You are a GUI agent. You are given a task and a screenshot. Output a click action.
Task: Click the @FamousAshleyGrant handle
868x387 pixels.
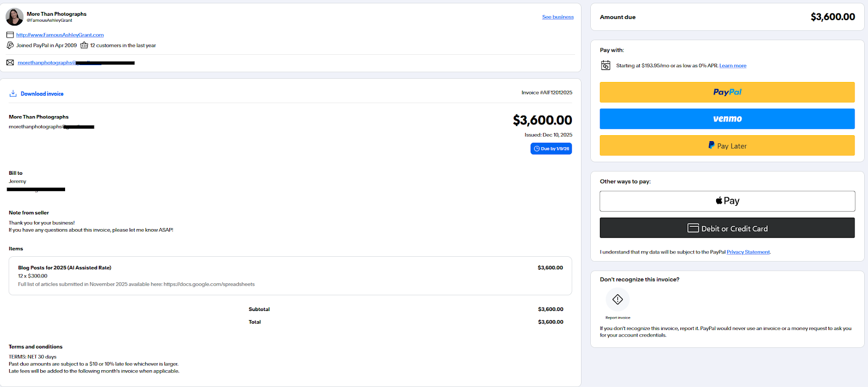(x=49, y=21)
